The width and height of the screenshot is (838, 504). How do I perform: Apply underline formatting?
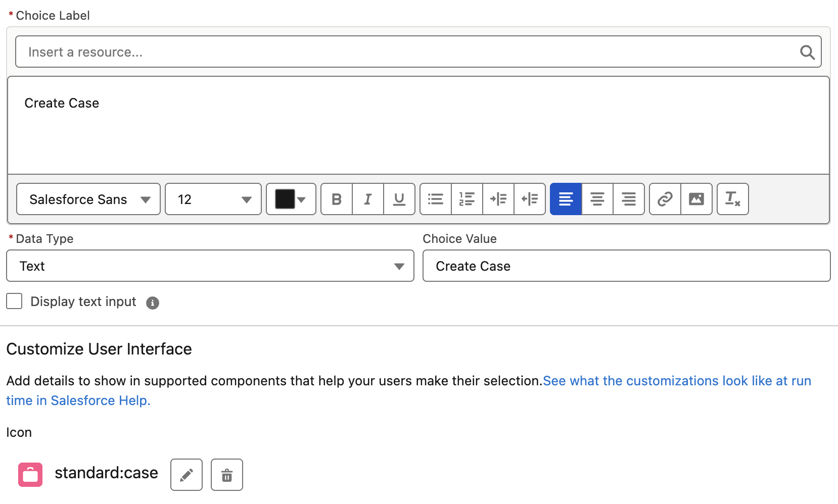pos(399,199)
